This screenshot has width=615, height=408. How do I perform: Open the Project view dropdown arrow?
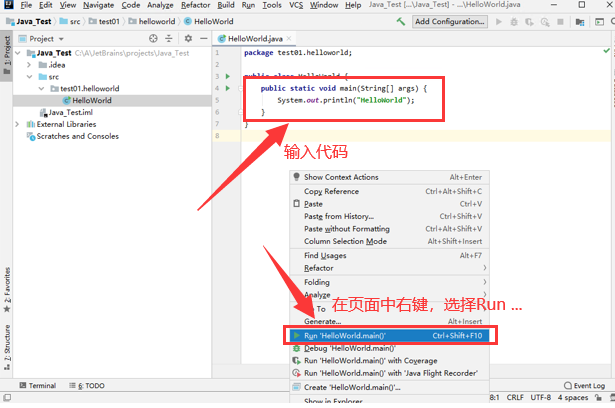point(61,39)
